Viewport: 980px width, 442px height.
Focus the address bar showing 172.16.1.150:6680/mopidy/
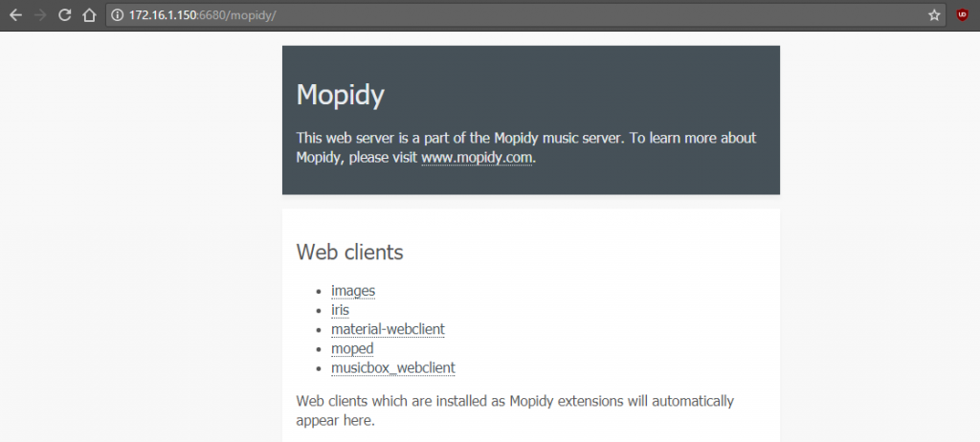click(x=526, y=15)
